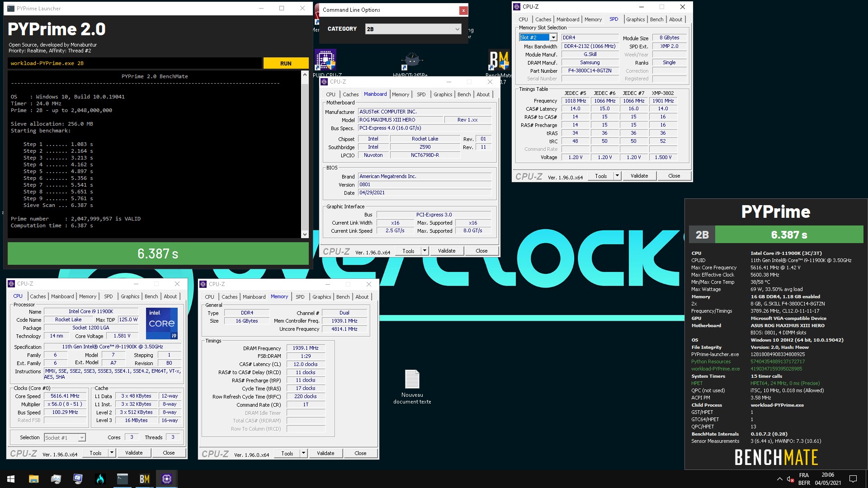
Task: Click the CPU-Z taskbar icon
Action: point(167,479)
